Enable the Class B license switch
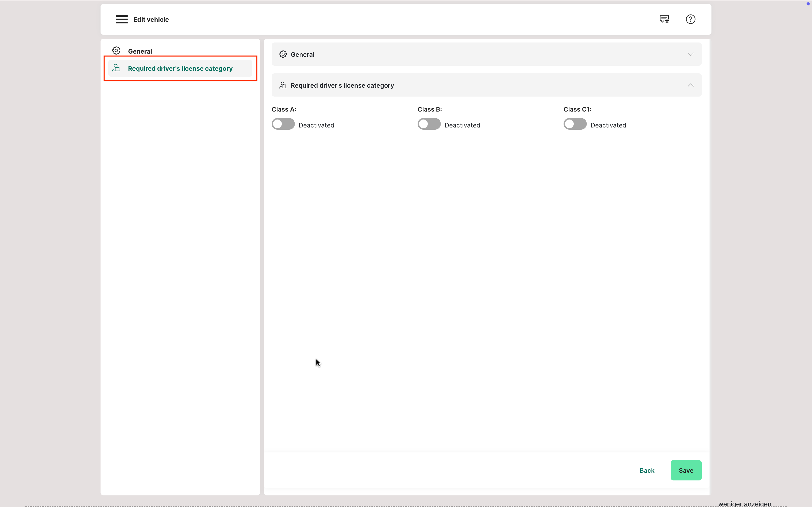The height and width of the screenshot is (507, 812). coord(429,124)
